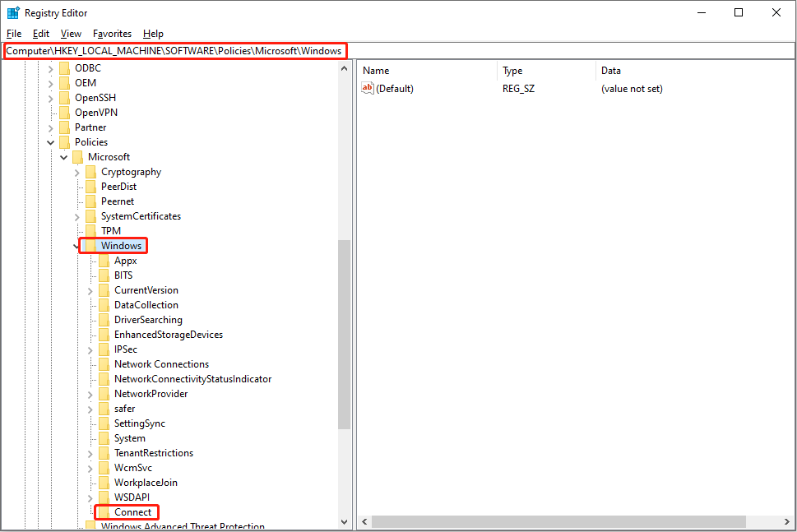Screen dimensions: 797x532
Task: Select the WSDAPI key label
Action: pos(132,497)
